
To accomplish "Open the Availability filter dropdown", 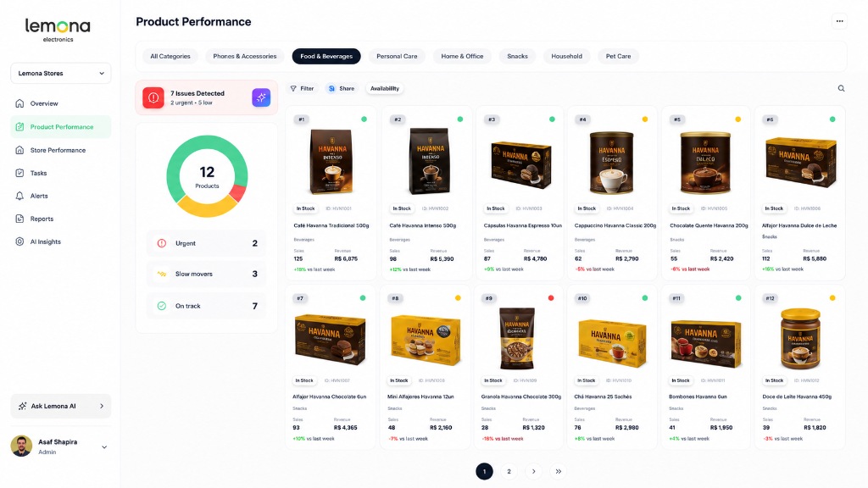I will pos(385,88).
